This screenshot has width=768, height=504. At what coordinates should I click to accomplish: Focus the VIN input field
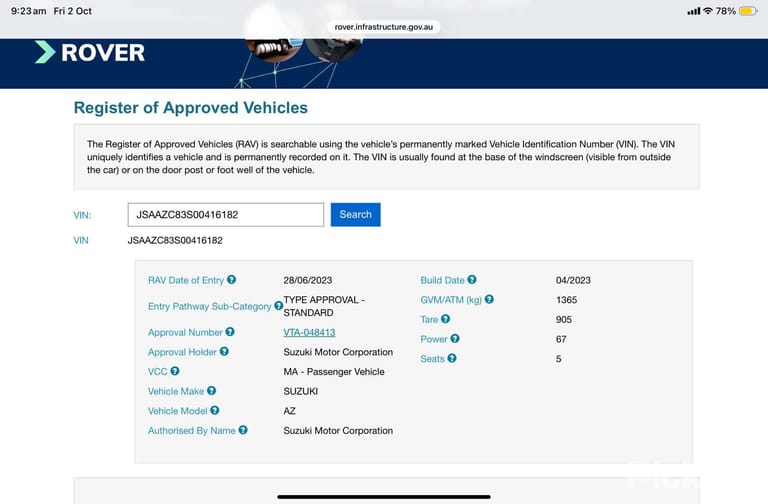coord(226,215)
